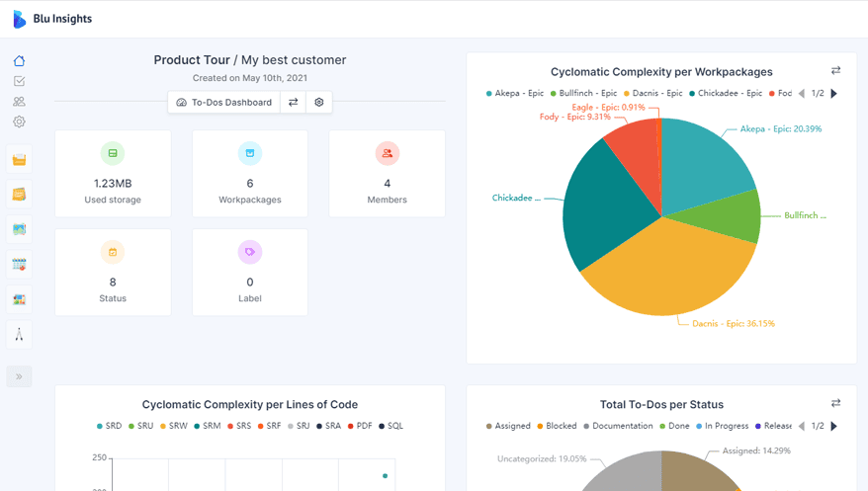This screenshot has height=491, width=868.
Task: Click the Dacnis yellow pie slice
Action: [x=670, y=271]
